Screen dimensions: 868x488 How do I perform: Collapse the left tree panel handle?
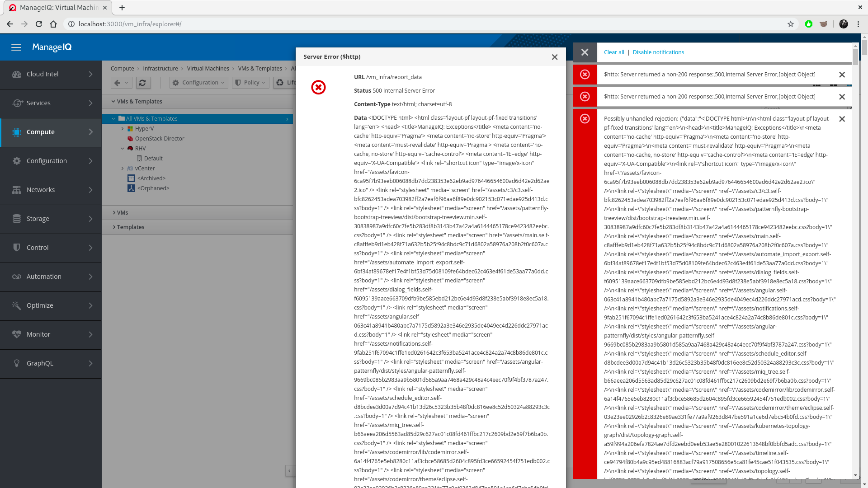tap(290, 471)
